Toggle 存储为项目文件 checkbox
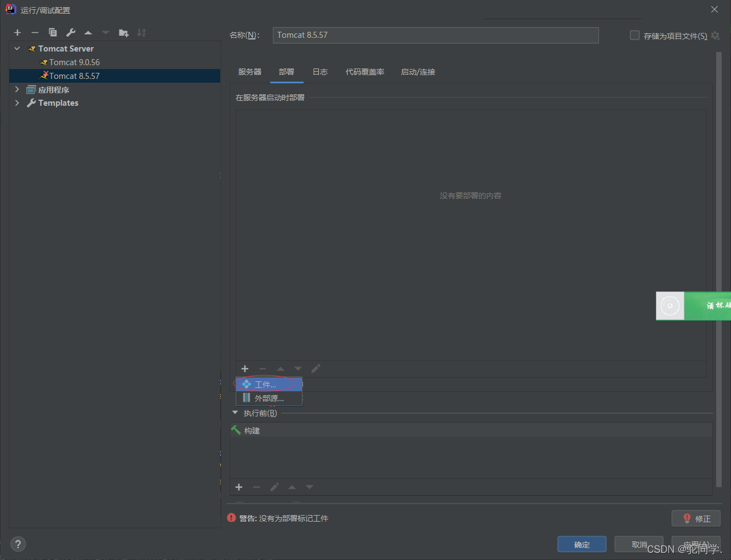Screen dimensions: 731x560 pos(635,35)
